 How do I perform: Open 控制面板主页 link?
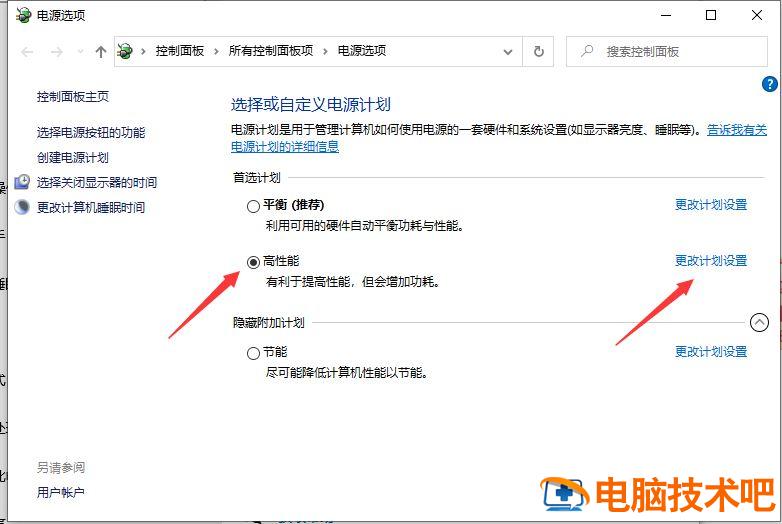click(73, 97)
